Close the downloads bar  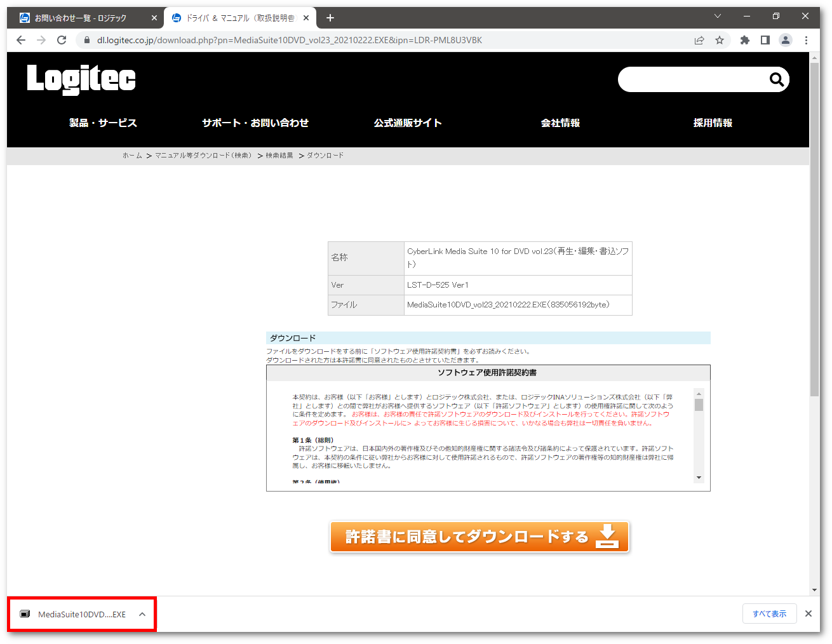click(809, 614)
